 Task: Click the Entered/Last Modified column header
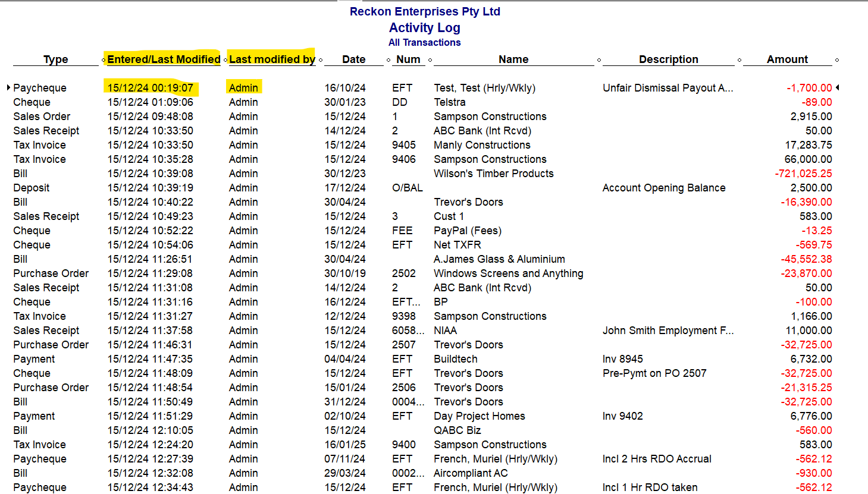click(164, 59)
